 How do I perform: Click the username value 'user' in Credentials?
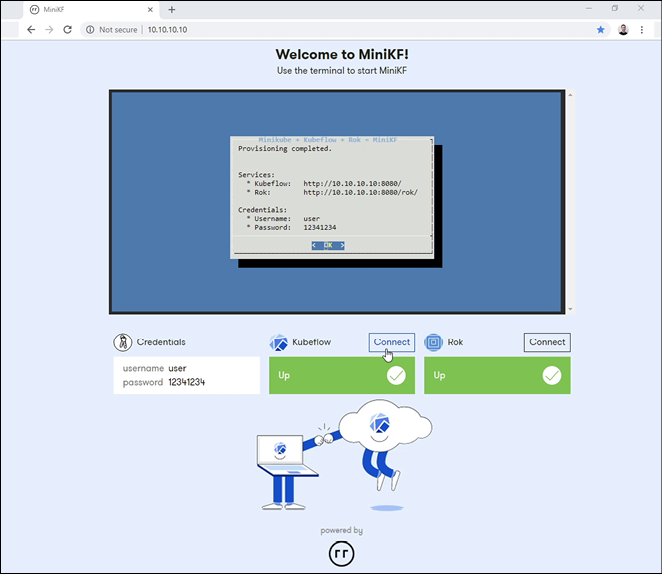177,368
